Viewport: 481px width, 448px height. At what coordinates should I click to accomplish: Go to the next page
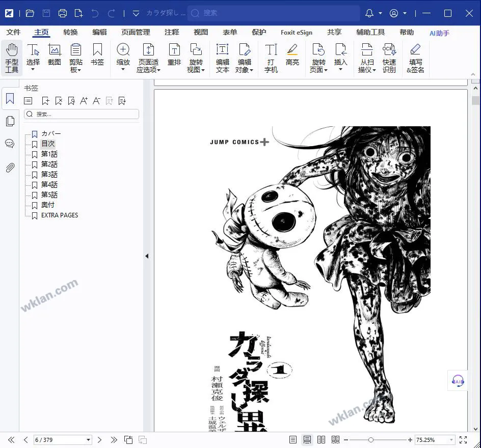click(99, 440)
